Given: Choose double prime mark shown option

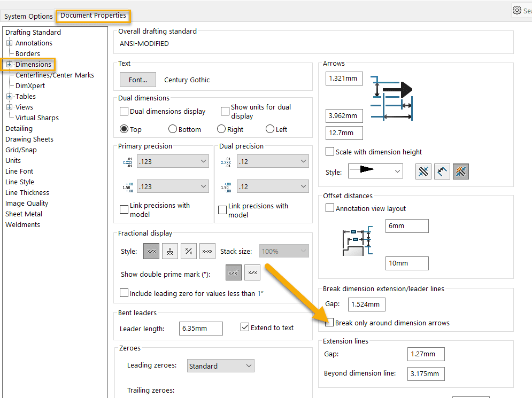Looking at the screenshot, I should click(x=234, y=272).
